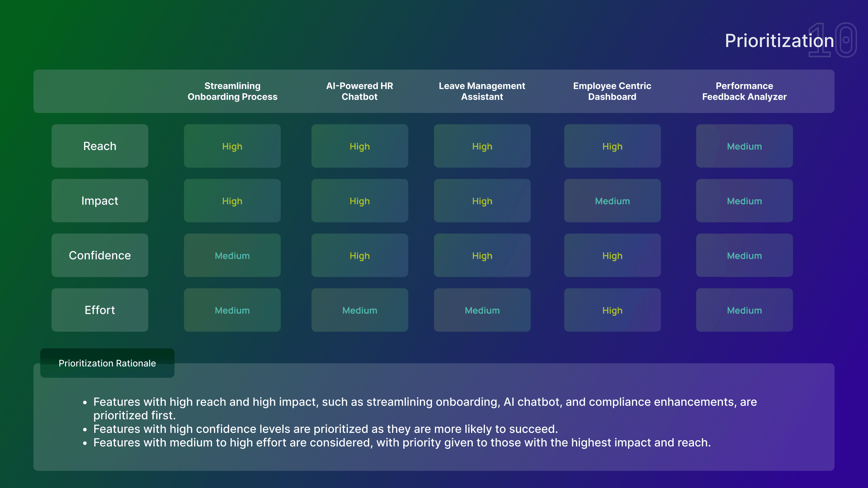Click Medium Reach cell for Performance Feedback Analyzer
The image size is (868, 488).
[744, 146]
